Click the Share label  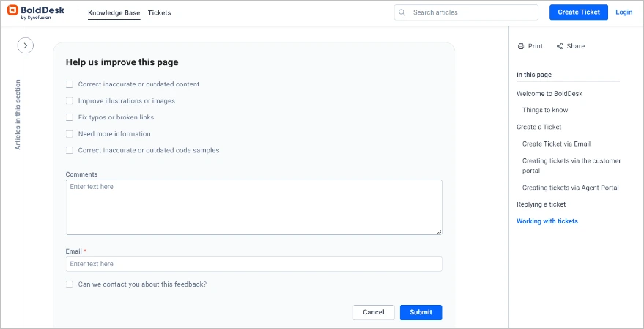click(x=575, y=46)
